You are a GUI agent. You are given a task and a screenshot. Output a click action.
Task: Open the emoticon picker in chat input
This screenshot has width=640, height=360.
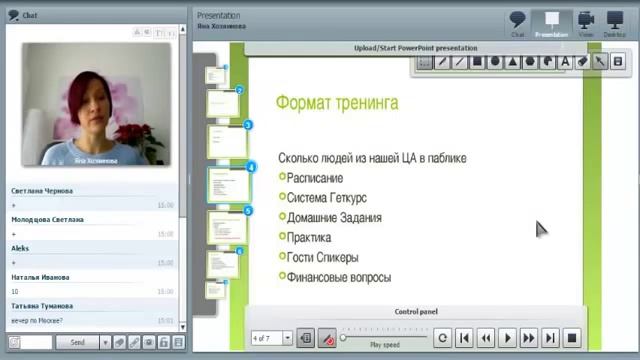tap(14, 342)
